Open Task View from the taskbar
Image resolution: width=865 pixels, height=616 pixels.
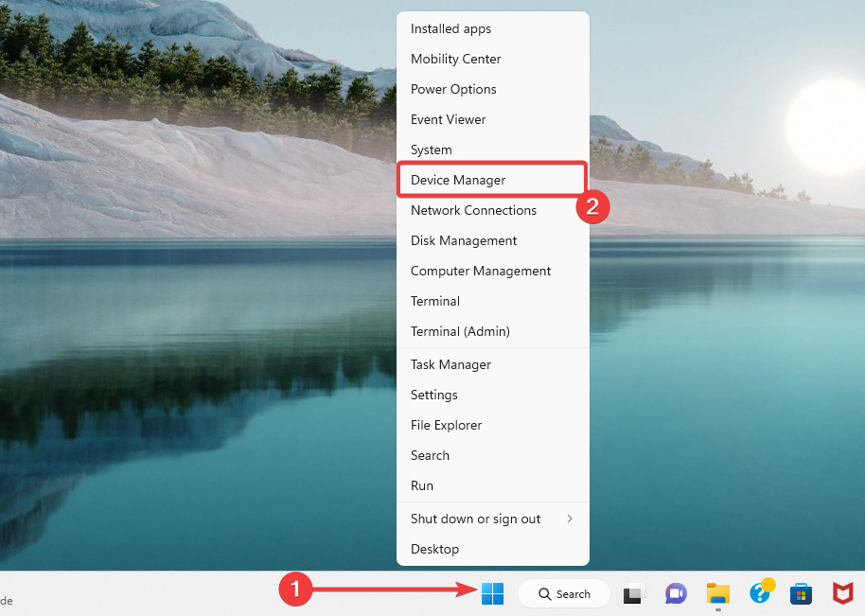pos(632,593)
